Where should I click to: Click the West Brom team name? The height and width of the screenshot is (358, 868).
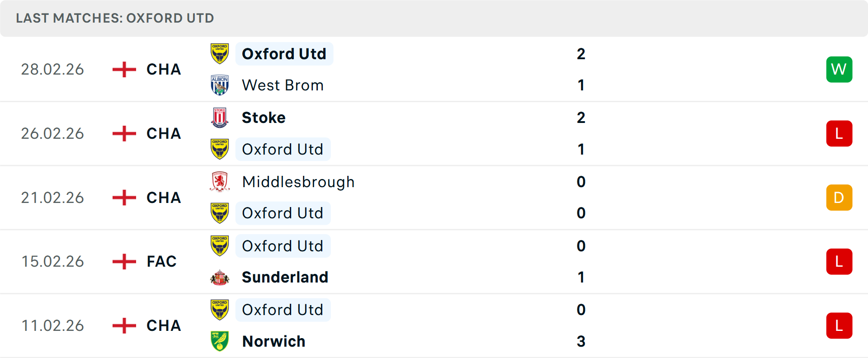click(x=282, y=85)
